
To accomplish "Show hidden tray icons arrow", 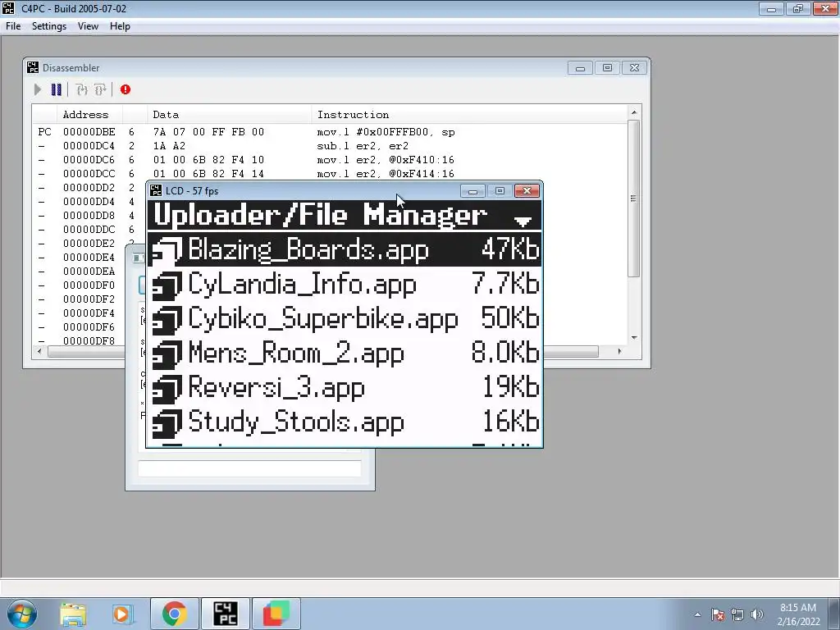I will click(697, 614).
